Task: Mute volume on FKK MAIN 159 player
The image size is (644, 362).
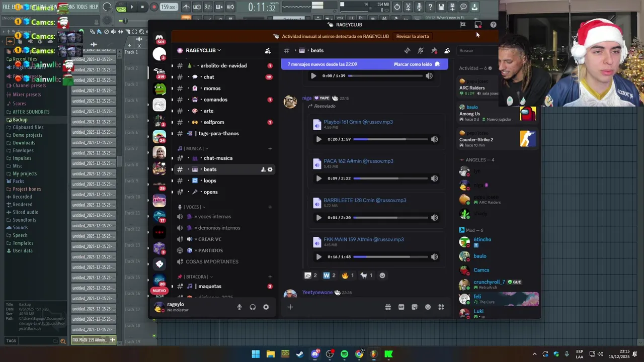Action: (x=434, y=257)
